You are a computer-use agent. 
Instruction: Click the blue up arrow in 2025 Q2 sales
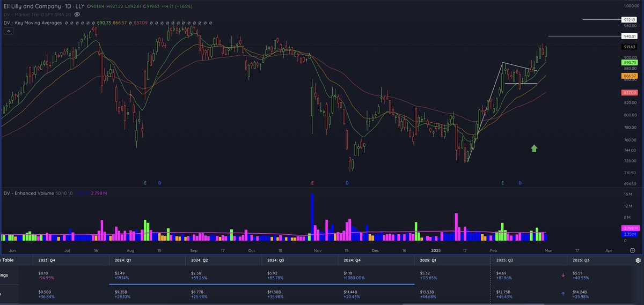563,293
